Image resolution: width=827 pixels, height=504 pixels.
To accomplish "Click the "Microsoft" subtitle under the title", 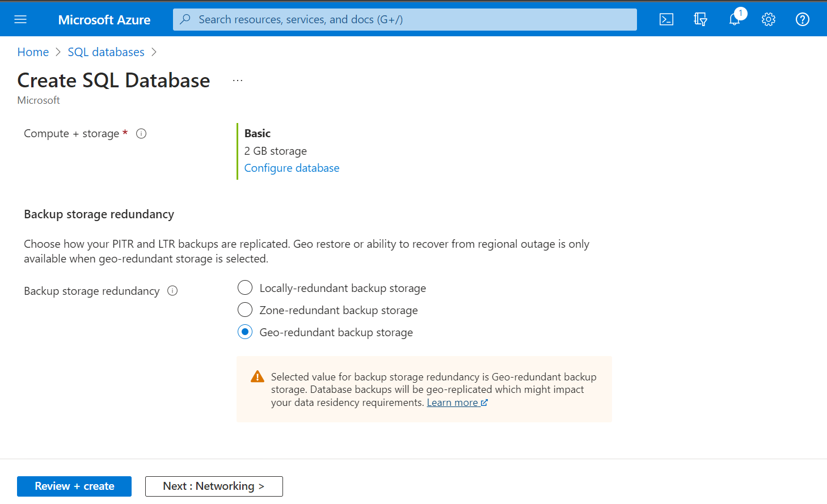I will (39, 100).
